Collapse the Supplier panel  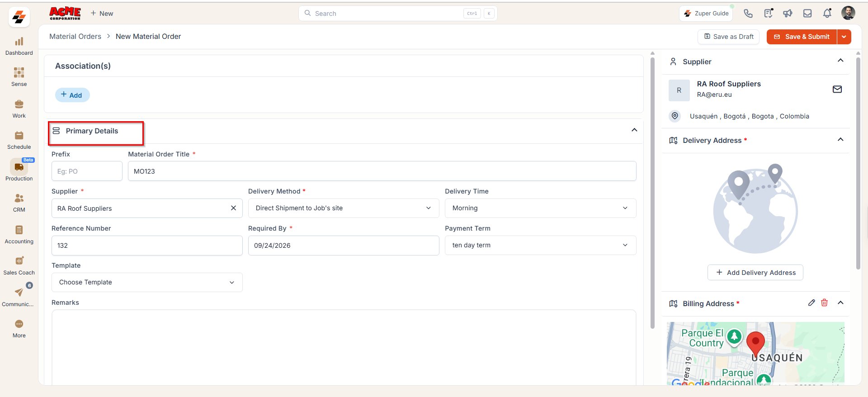(840, 61)
